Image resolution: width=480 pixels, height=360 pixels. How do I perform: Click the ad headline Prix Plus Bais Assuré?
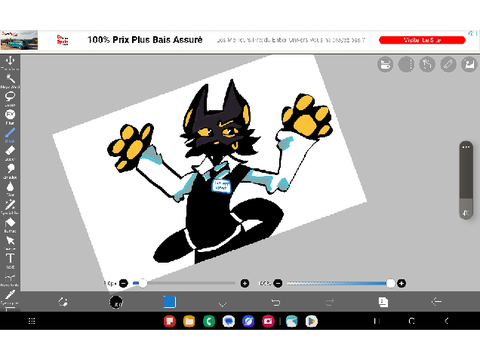tap(145, 40)
